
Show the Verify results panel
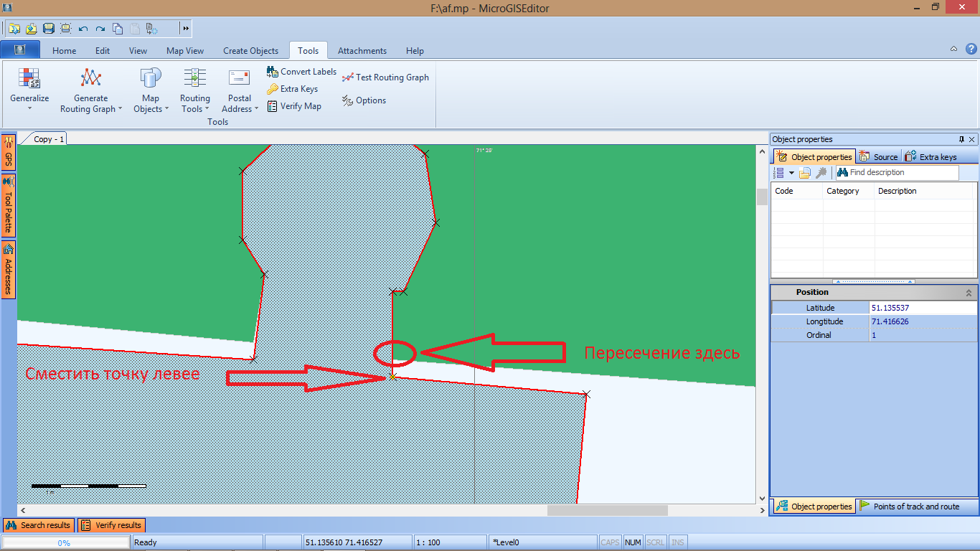coord(111,525)
